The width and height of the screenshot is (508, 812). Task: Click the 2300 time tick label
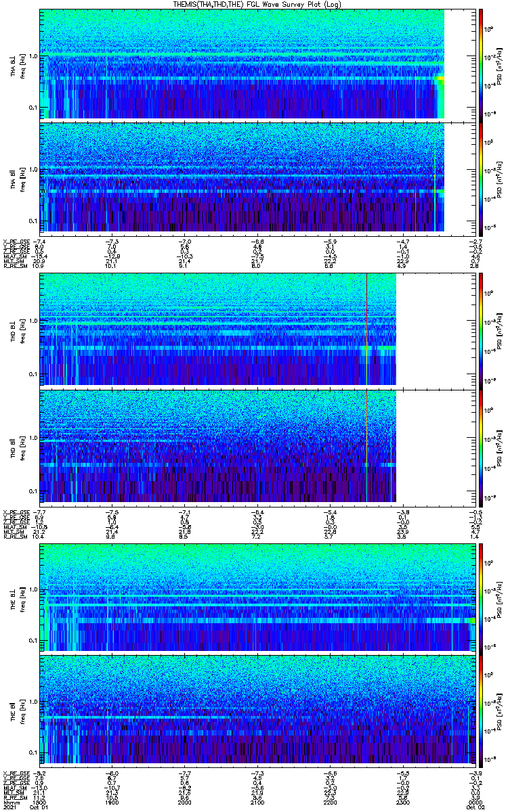[402, 802]
